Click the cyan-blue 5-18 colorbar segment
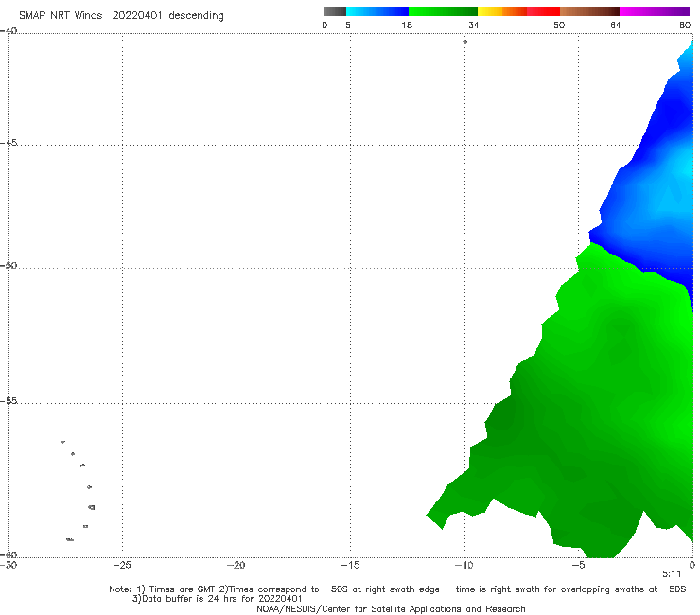The width and height of the screenshot is (700, 615). (377, 11)
